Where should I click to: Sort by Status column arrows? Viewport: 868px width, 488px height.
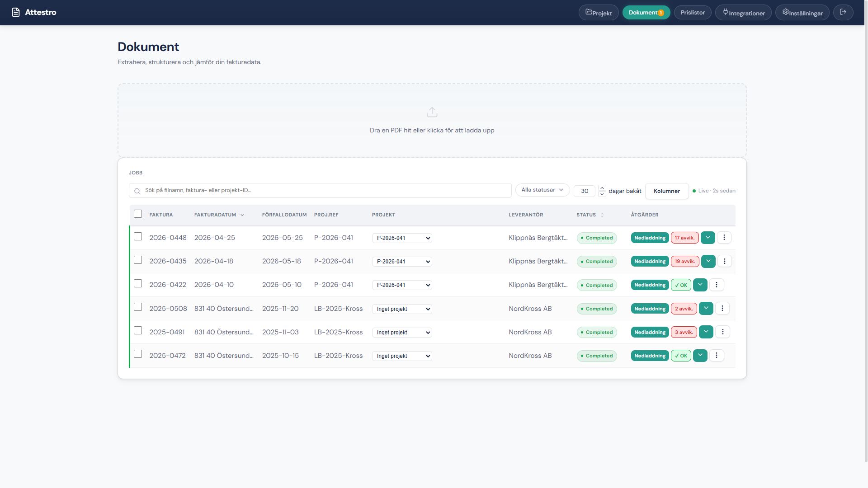[602, 215]
